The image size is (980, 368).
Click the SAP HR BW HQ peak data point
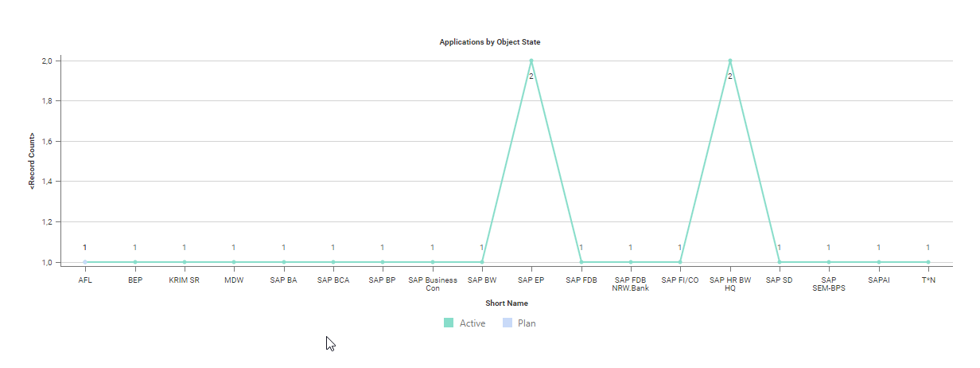pos(729,61)
